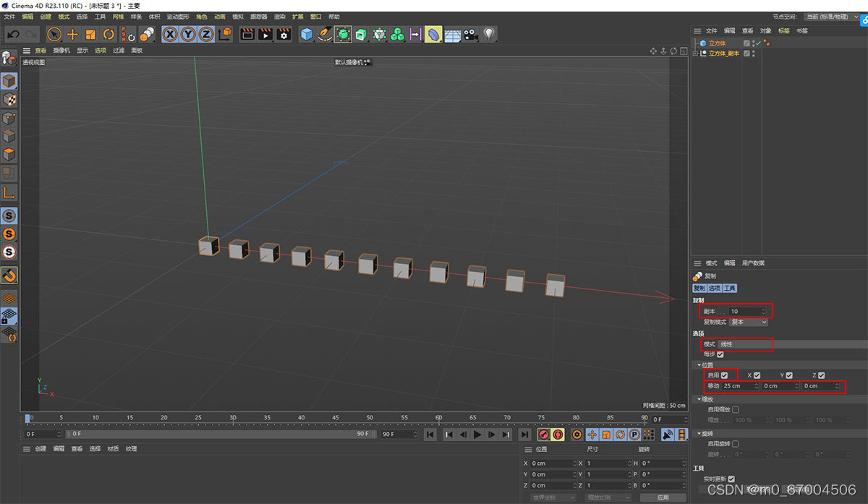The image size is (868, 504).
Task: Toggle the X axis lock
Action: (x=170, y=34)
